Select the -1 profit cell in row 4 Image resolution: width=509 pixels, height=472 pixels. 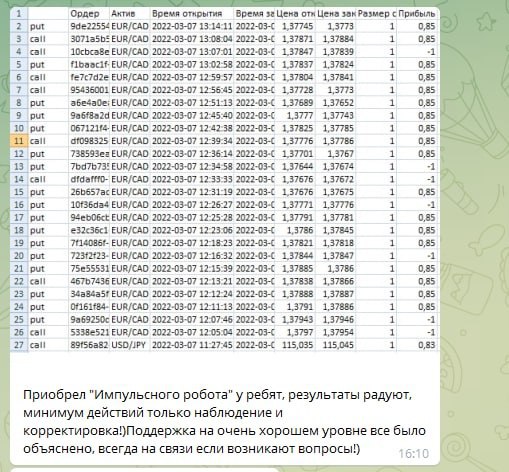[417, 52]
